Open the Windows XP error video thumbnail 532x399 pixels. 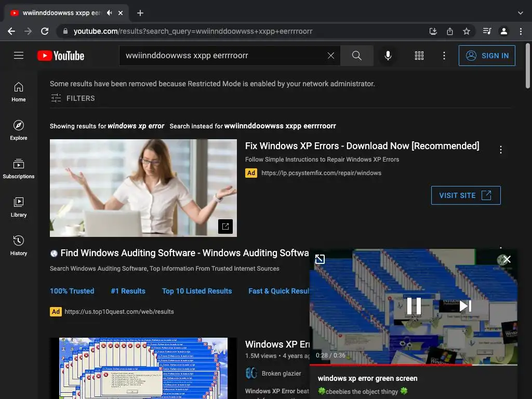tap(143, 368)
